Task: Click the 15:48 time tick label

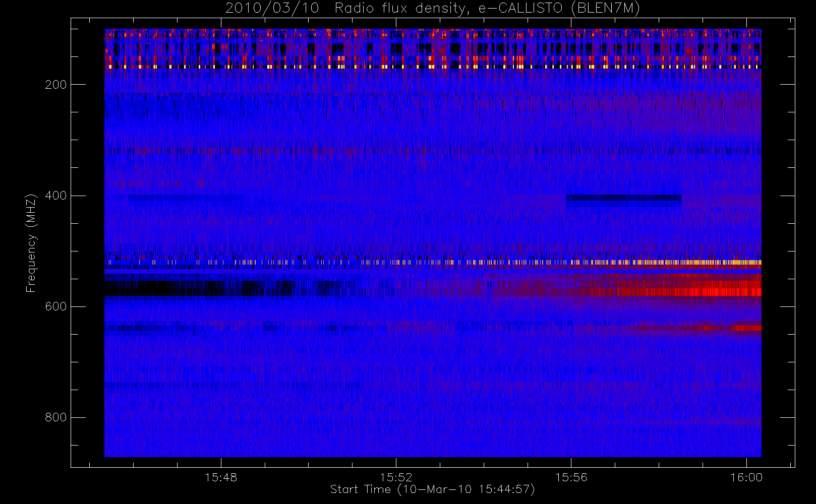Action: tap(221, 477)
